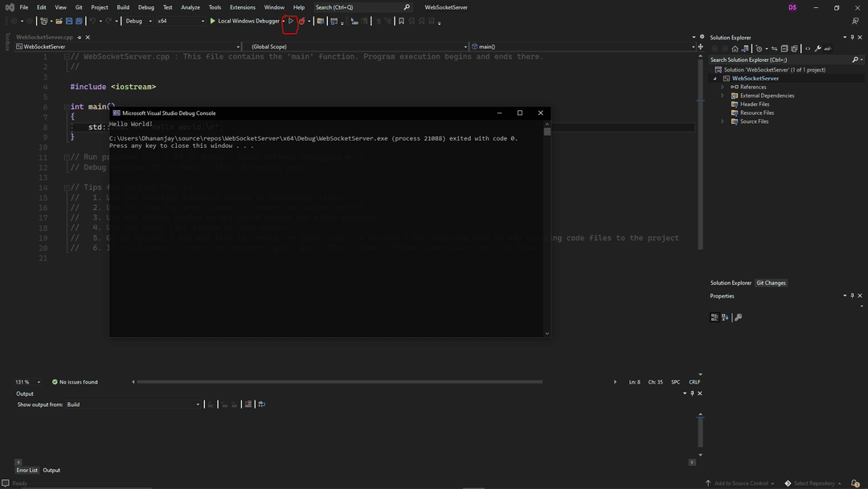Click Select Repository in status bar
This screenshot has height=489, width=868.
(x=813, y=483)
